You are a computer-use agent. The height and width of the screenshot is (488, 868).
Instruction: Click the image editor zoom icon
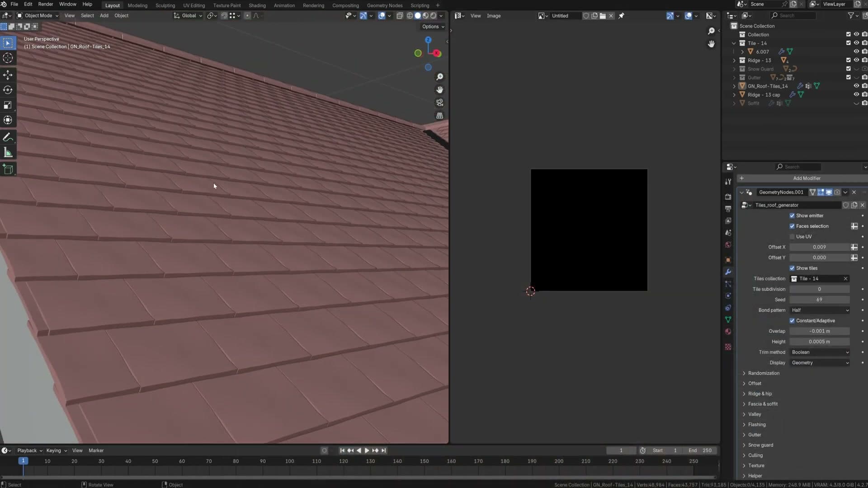click(x=711, y=31)
